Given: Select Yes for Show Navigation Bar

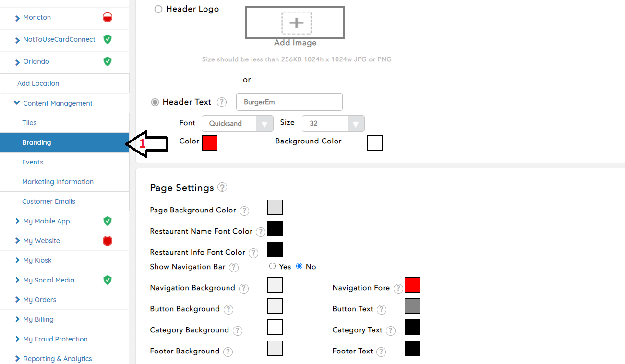Looking at the screenshot, I should (273, 266).
